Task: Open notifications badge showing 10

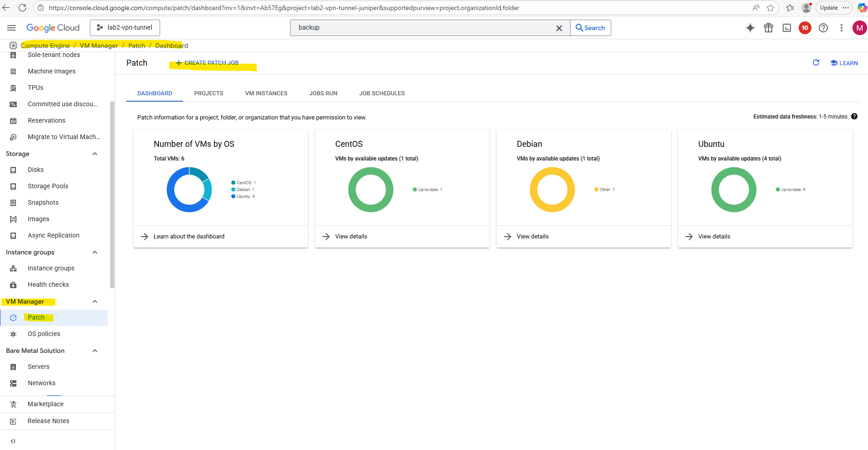Action: click(x=805, y=28)
